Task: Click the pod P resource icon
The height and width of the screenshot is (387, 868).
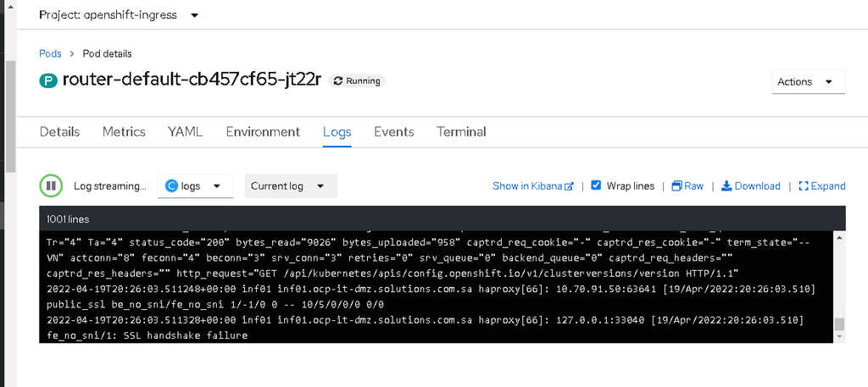Action: 48,80
